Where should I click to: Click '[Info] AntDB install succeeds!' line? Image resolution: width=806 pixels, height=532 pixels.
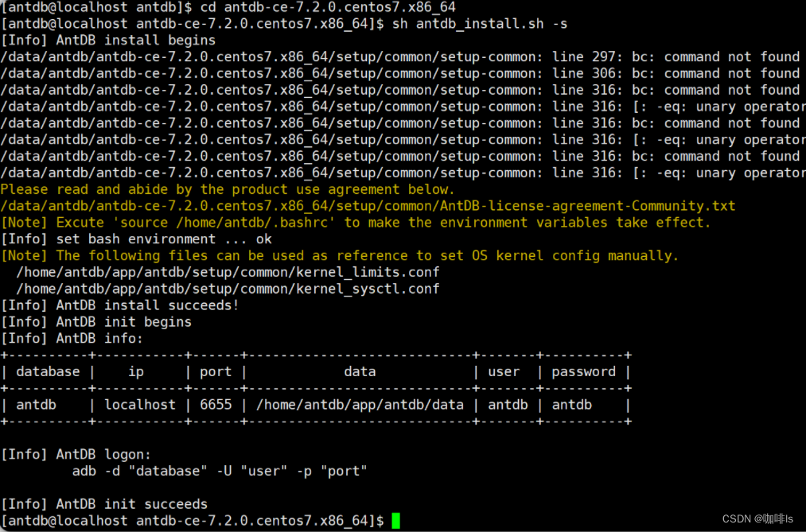120,305
